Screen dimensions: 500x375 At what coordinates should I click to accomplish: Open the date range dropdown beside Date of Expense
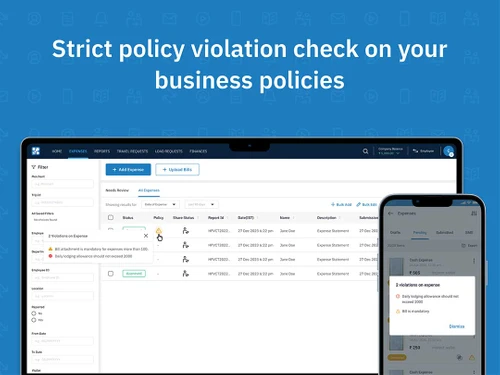[x=201, y=204]
